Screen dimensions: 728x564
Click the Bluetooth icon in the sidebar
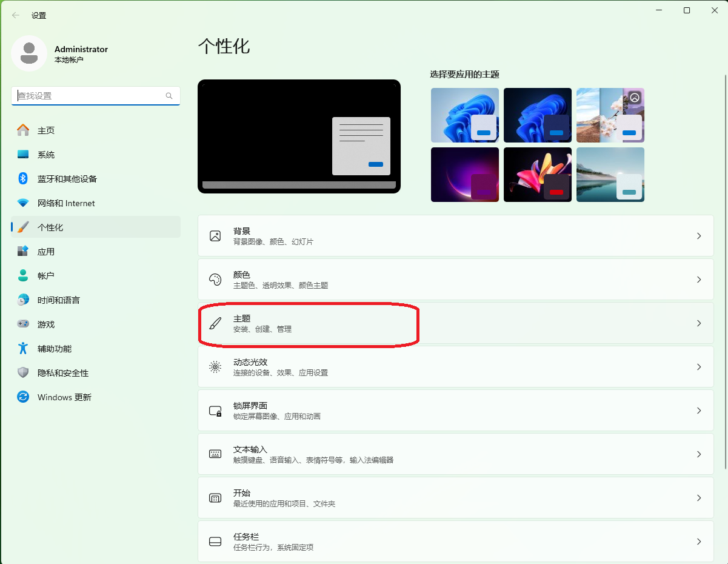pyautogui.click(x=23, y=179)
